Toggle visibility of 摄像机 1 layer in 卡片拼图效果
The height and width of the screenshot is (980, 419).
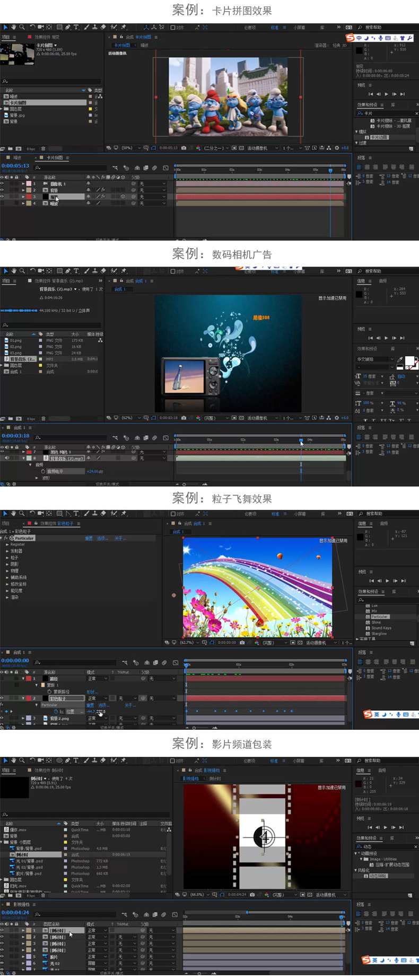[x=2, y=183]
